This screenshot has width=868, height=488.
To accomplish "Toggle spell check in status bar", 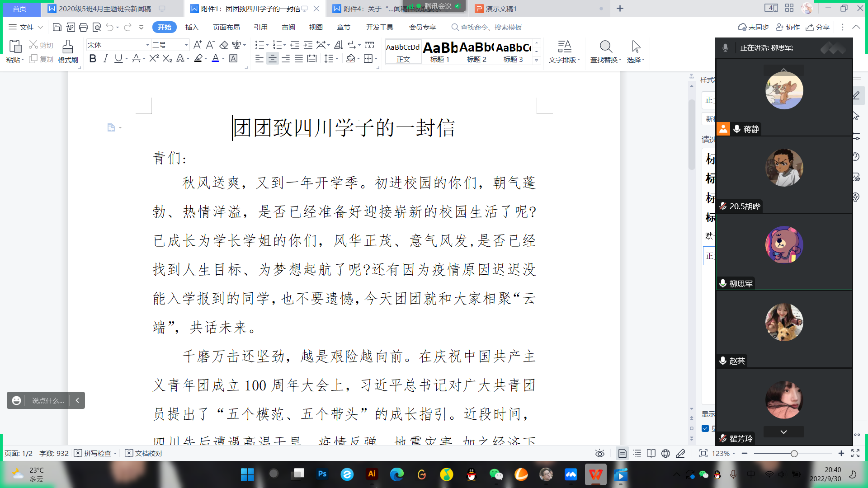I will click(x=95, y=453).
